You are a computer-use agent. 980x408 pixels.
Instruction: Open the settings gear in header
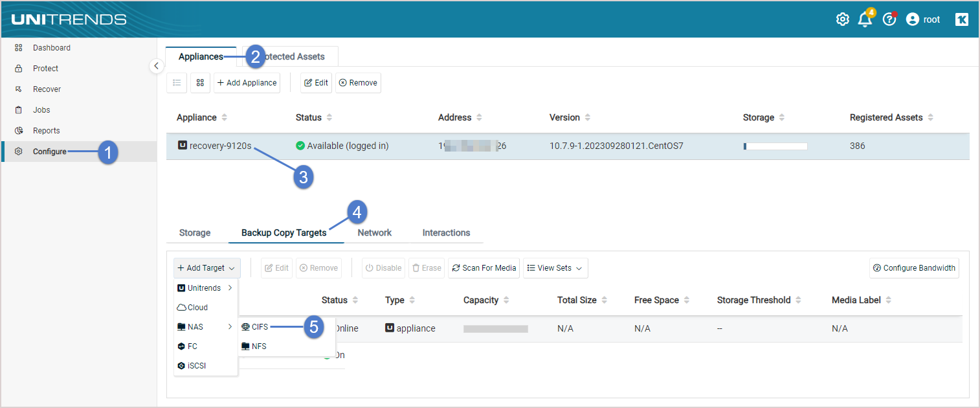[x=842, y=19]
